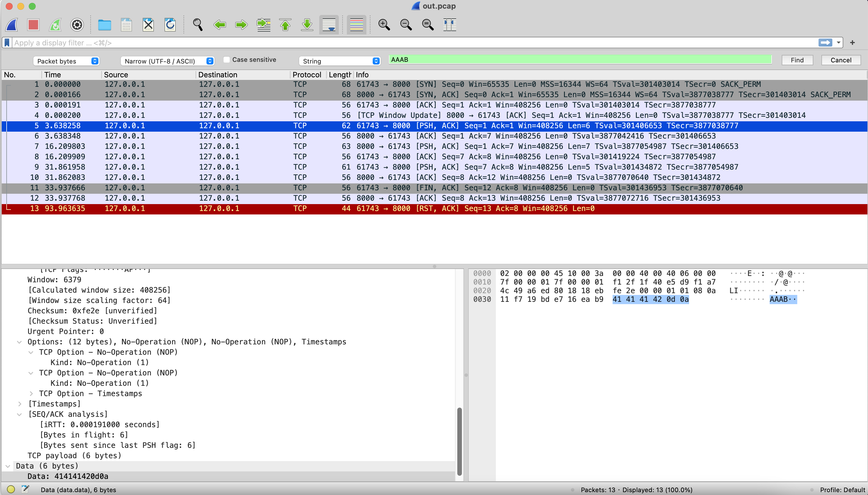Add a display filter button with plus

pos(852,43)
